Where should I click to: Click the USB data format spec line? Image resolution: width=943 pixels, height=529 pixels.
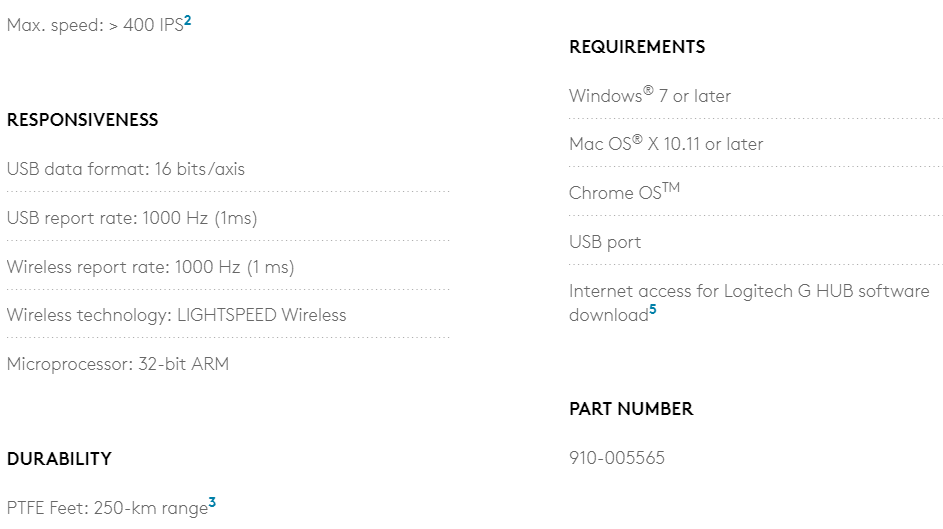(126, 169)
